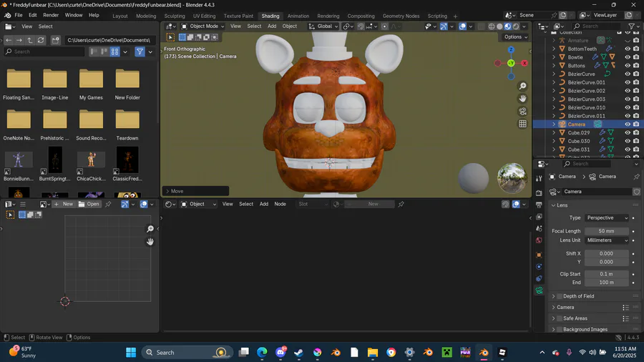Click Windows taskbar Search box

[x=187, y=352]
